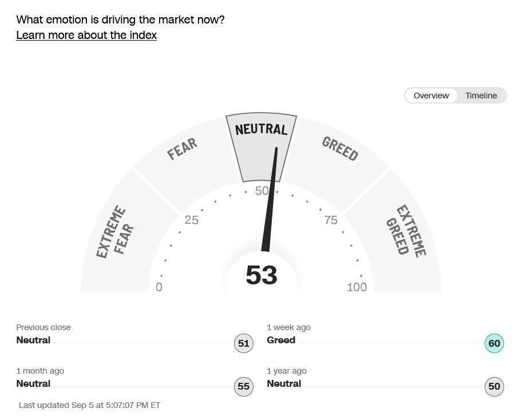Click the 0 mark on the gauge scale

click(x=159, y=287)
